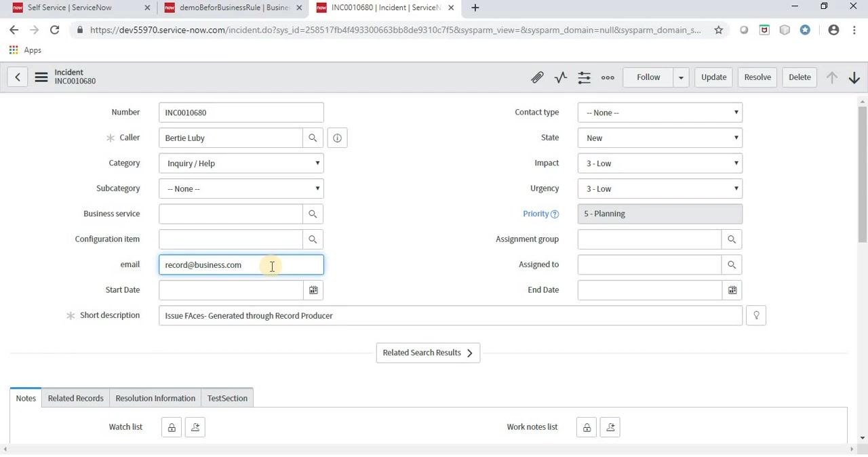Switch to Resolution Information tab
The width and height of the screenshot is (868, 457).
click(155, 398)
